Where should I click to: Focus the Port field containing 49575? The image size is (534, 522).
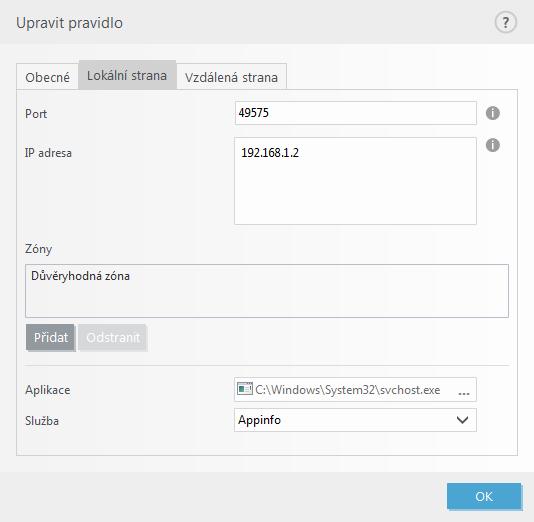(356, 113)
